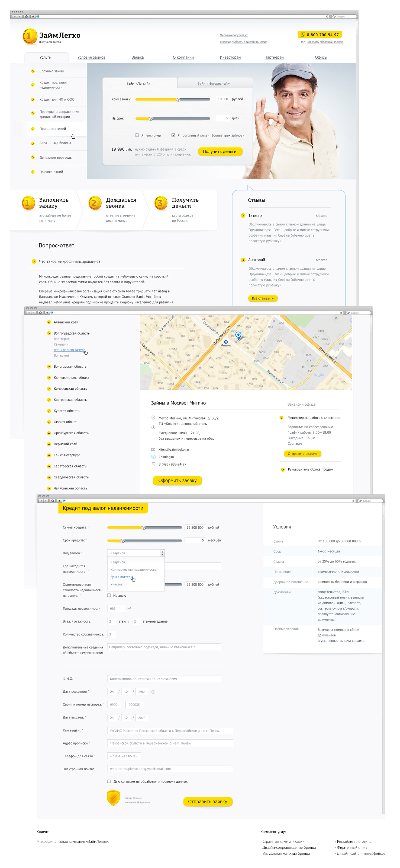400x868 pixels.
Task: Click the Площадь недвижимости field showing 666
Action: coord(116,609)
